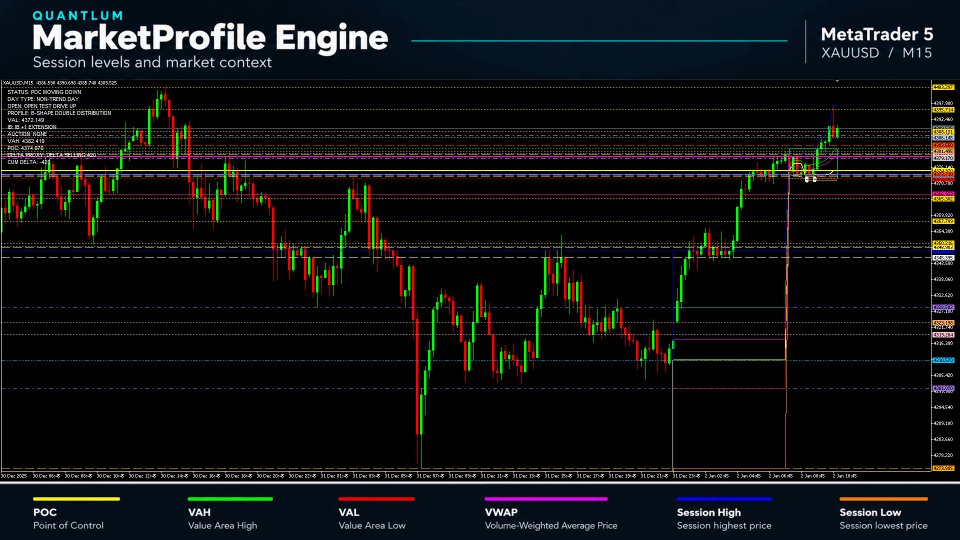
Task: Click the yellow POC legend line
Action: coord(77,499)
